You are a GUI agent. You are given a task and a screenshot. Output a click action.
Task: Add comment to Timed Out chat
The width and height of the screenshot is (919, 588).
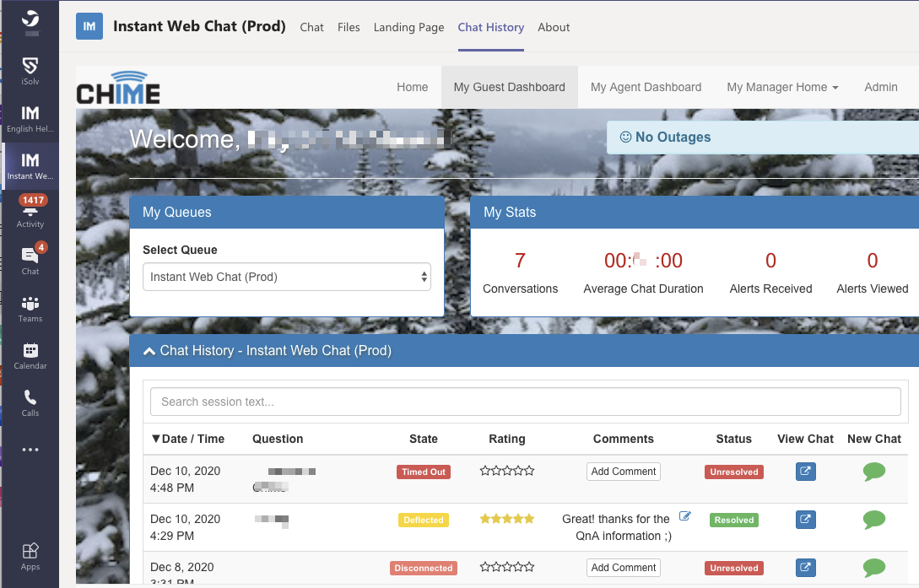click(624, 472)
